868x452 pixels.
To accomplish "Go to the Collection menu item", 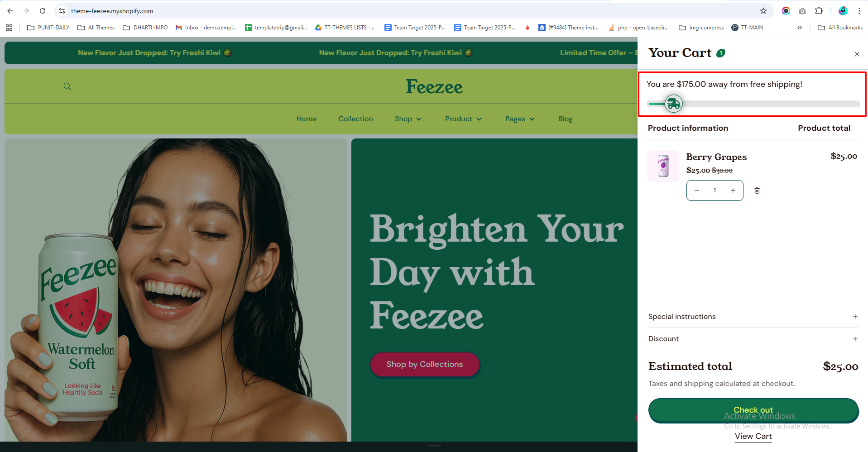I will (x=355, y=119).
